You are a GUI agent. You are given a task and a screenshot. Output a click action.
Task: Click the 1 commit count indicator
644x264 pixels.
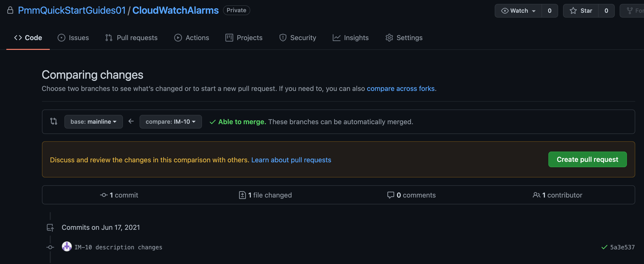119,194
